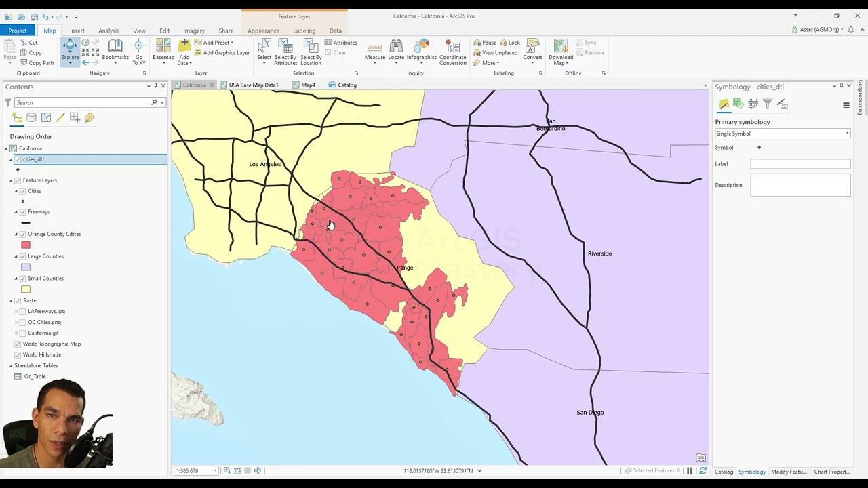Open Select By Location
This screenshot has width=868, height=488.
(311, 52)
